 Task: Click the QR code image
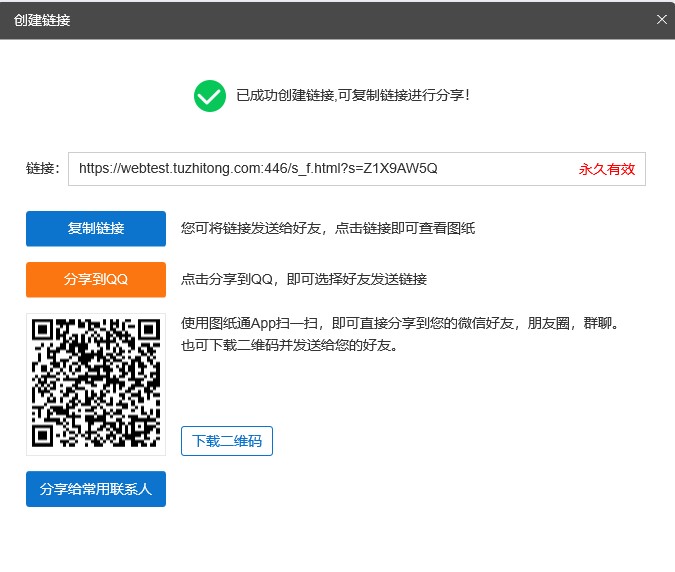(96, 384)
